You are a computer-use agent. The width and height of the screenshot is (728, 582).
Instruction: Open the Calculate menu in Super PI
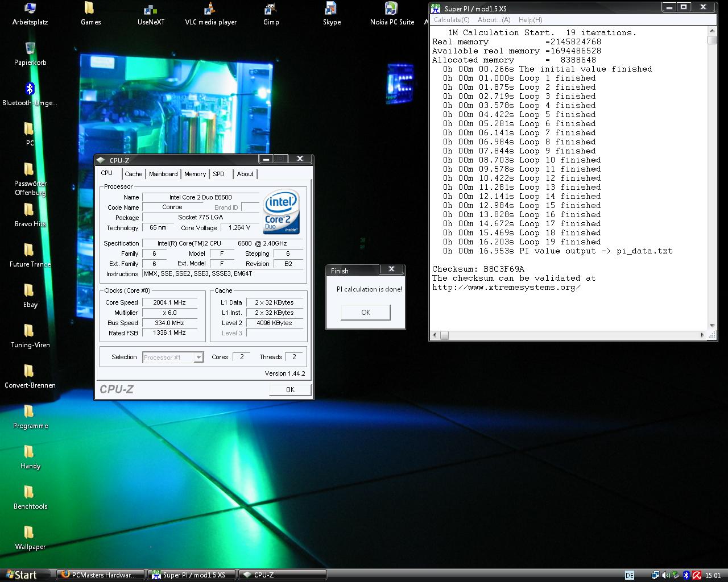coord(452,20)
